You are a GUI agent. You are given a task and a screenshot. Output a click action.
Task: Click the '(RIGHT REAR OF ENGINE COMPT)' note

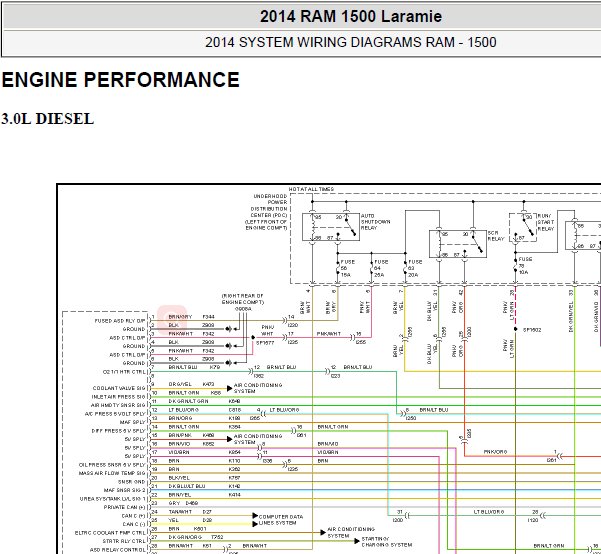[x=242, y=299]
